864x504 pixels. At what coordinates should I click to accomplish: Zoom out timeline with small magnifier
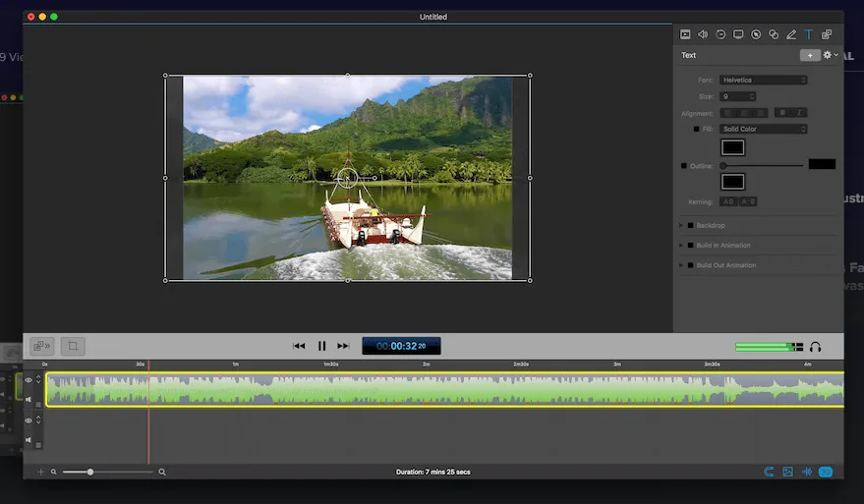tap(53, 472)
